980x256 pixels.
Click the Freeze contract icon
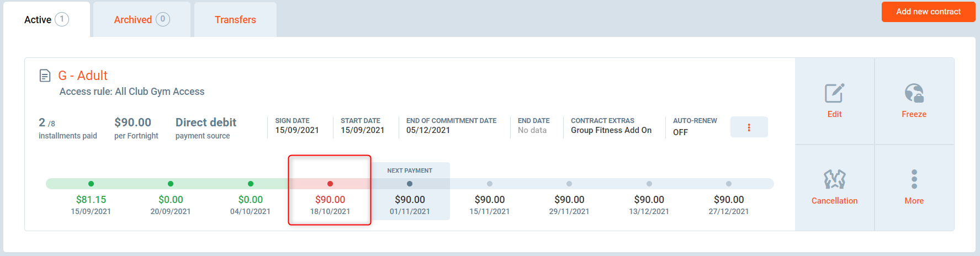[914, 93]
